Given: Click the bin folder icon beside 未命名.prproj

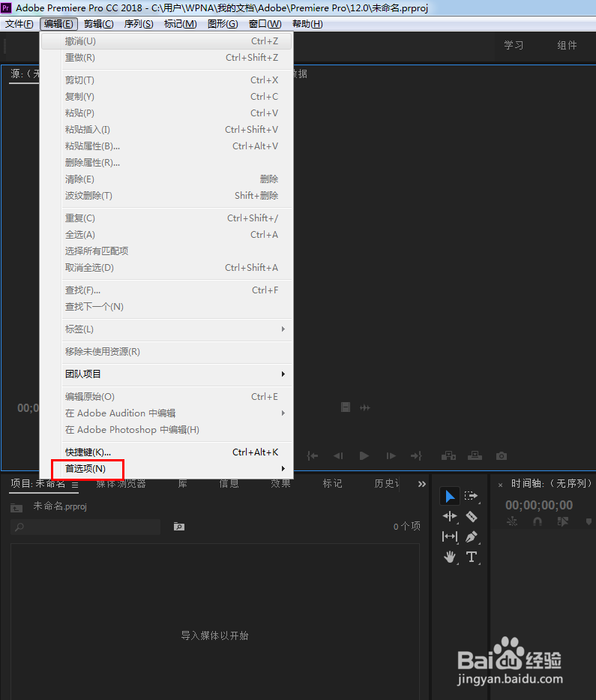Looking at the screenshot, I should pos(16,508).
